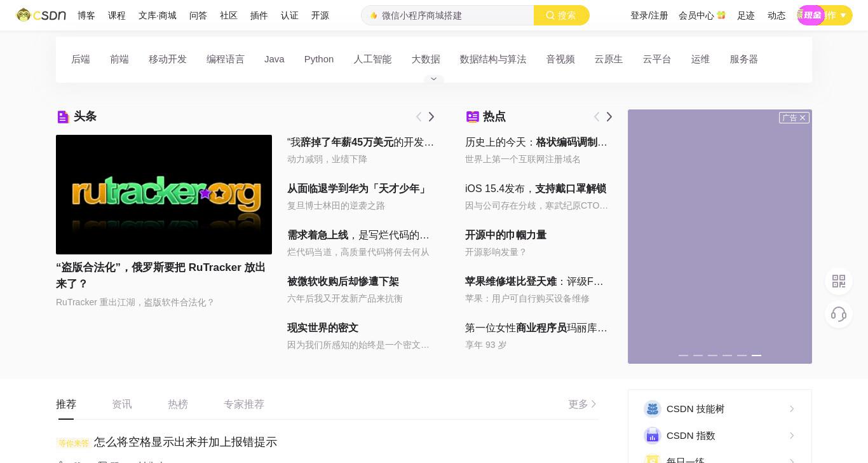868x463 pixels.
Task: Open the CSDN 技能树 chevron
Action: (792, 409)
